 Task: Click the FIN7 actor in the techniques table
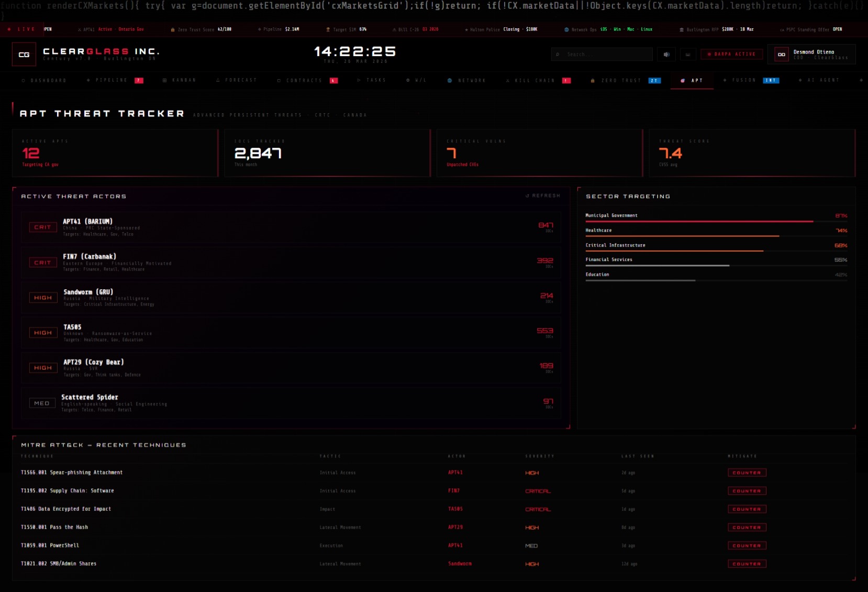[454, 491]
